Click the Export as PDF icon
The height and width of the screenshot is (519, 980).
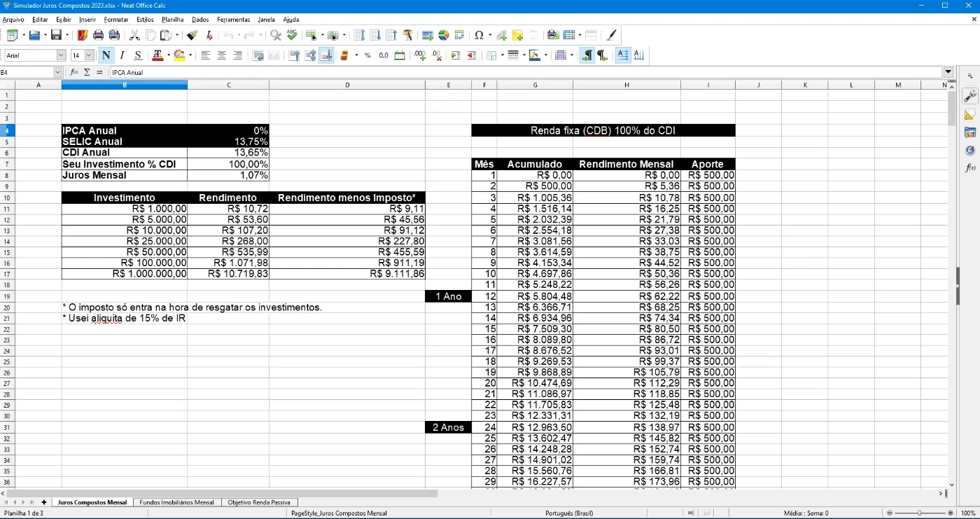[x=83, y=35]
